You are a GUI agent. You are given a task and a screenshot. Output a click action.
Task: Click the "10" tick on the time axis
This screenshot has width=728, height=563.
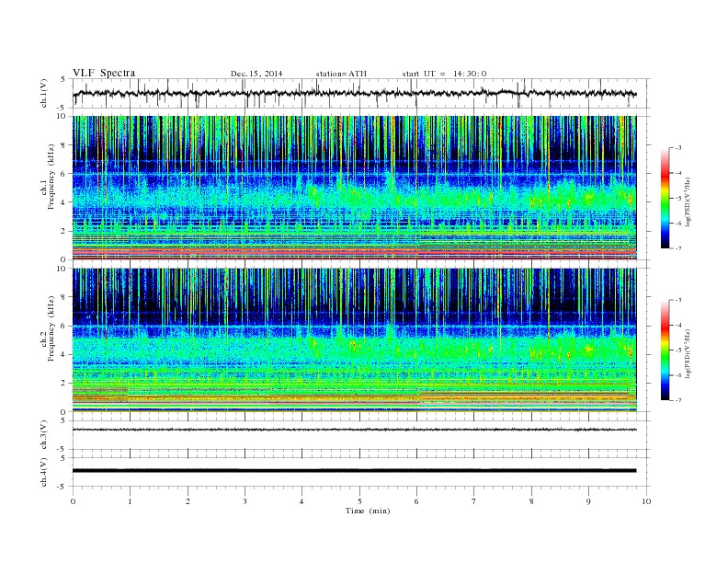[646, 501]
